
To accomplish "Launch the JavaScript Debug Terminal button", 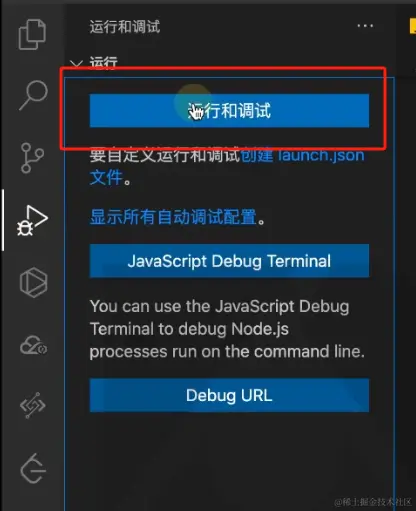I will (x=229, y=261).
